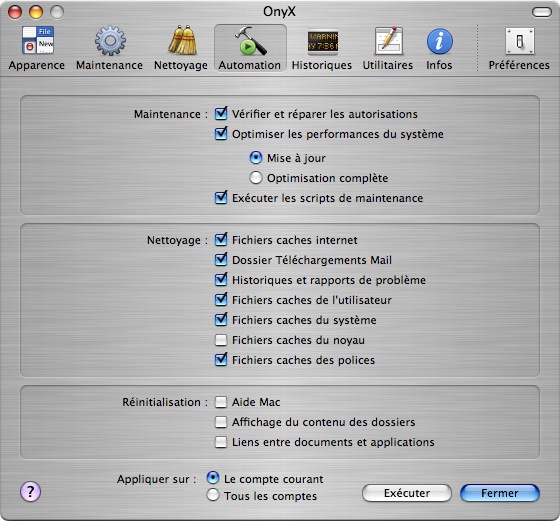560x521 pixels.
Task: Uncheck Historiques et rapports de problème
Action: tap(221, 280)
